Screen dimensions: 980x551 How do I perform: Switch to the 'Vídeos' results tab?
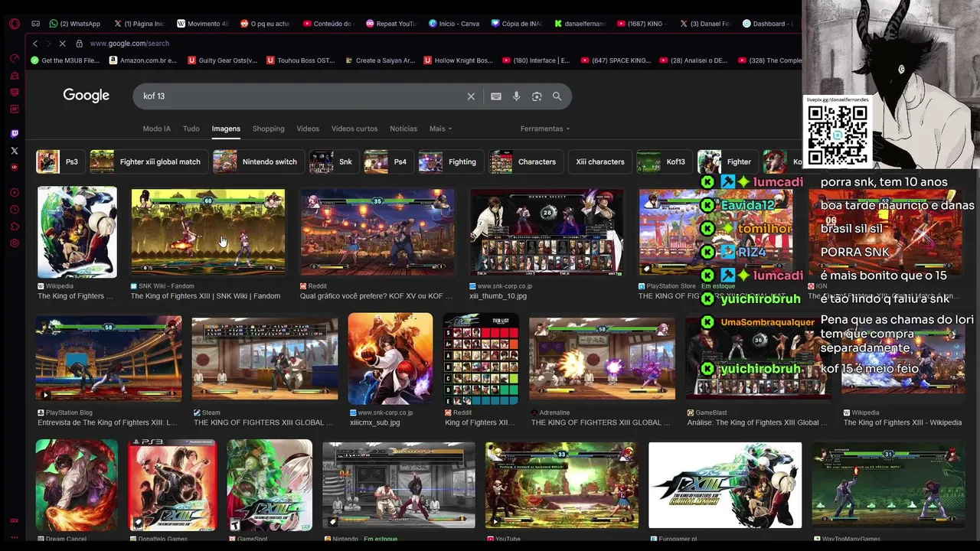pyautogui.click(x=308, y=129)
